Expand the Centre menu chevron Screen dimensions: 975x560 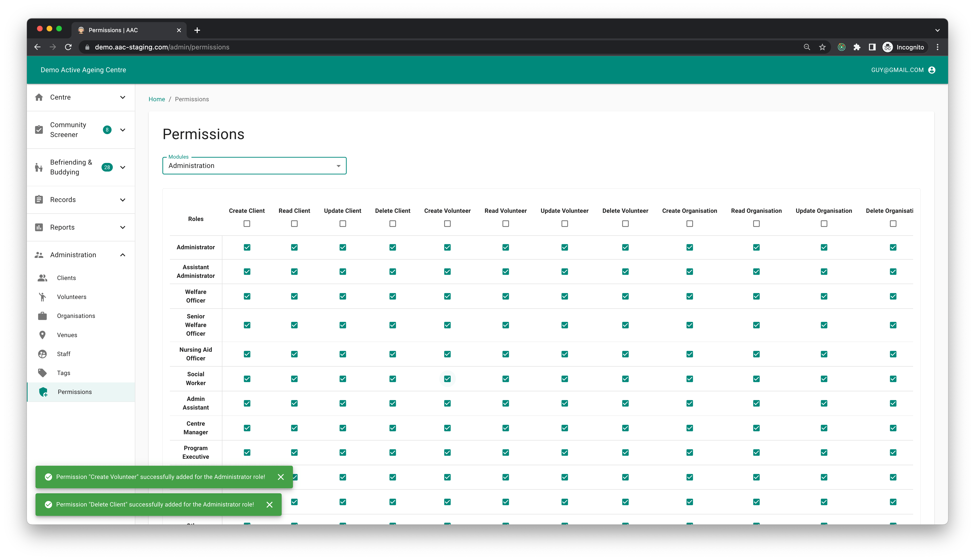[x=123, y=97]
